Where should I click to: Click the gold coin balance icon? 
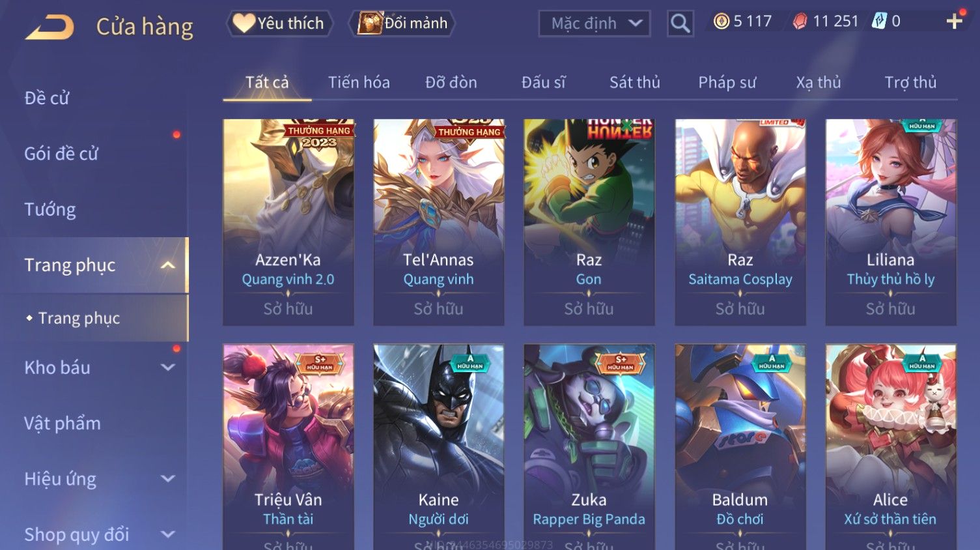(721, 22)
